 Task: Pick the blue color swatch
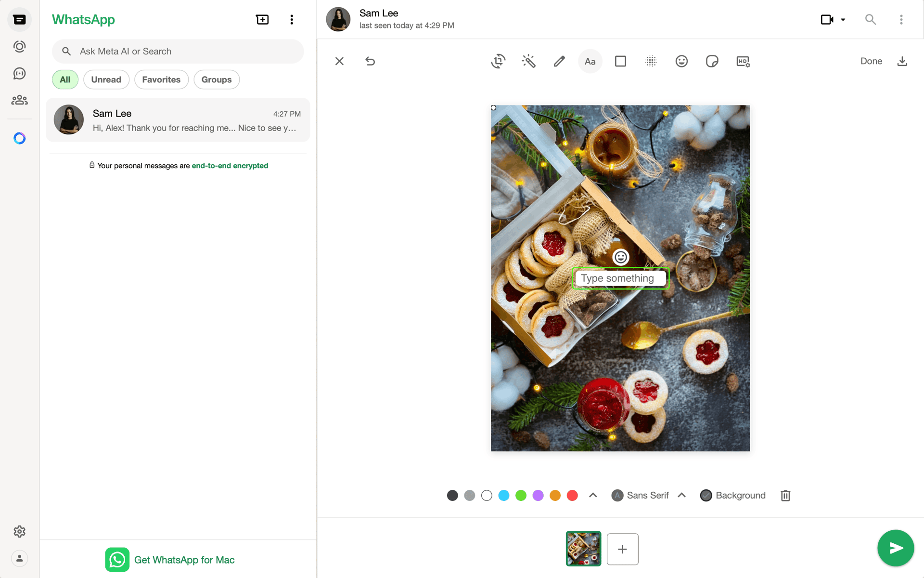pos(504,495)
